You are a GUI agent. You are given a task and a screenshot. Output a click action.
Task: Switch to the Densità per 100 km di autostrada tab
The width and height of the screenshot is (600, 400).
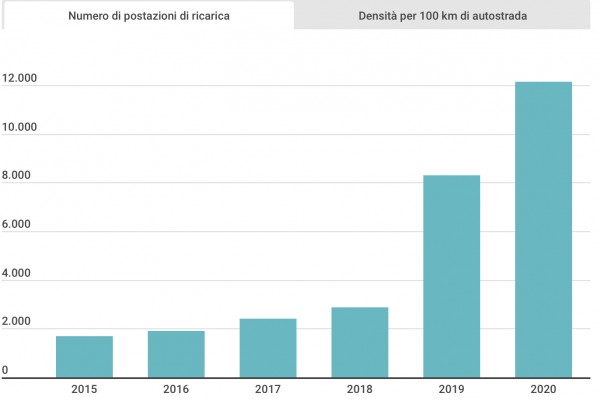pyautogui.click(x=443, y=16)
